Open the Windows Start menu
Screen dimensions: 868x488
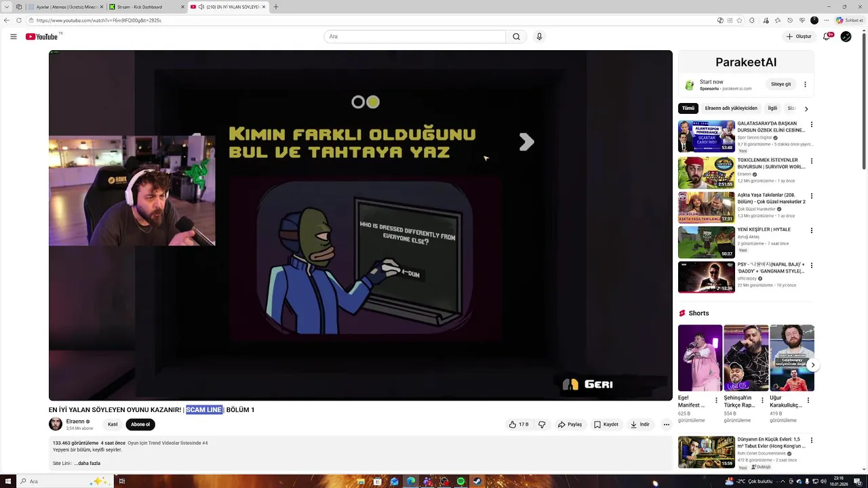(7, 482)
